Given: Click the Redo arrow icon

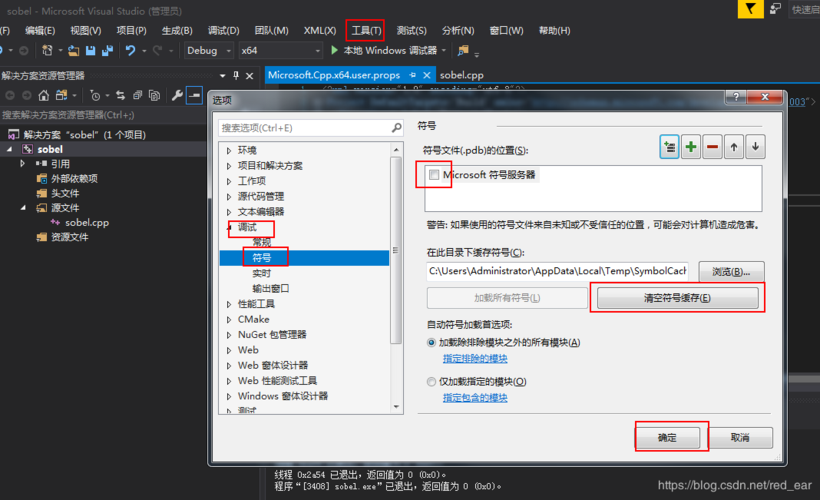Looking at the screenshot, I should click(157, 50).
